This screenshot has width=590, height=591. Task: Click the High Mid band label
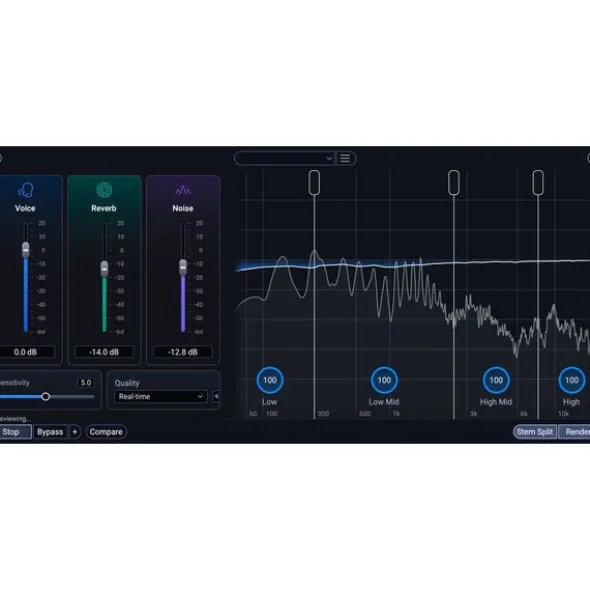(x=496, y=402)
